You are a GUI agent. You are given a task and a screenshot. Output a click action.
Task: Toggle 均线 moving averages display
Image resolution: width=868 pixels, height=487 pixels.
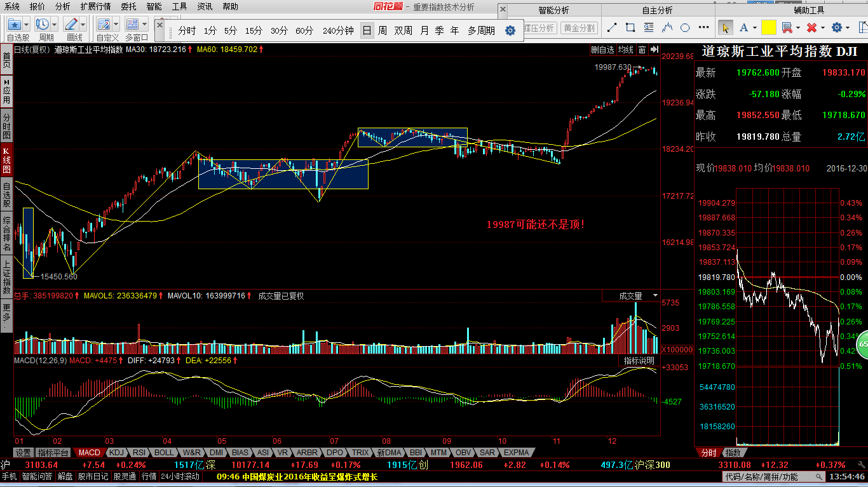tap(626, 50)
